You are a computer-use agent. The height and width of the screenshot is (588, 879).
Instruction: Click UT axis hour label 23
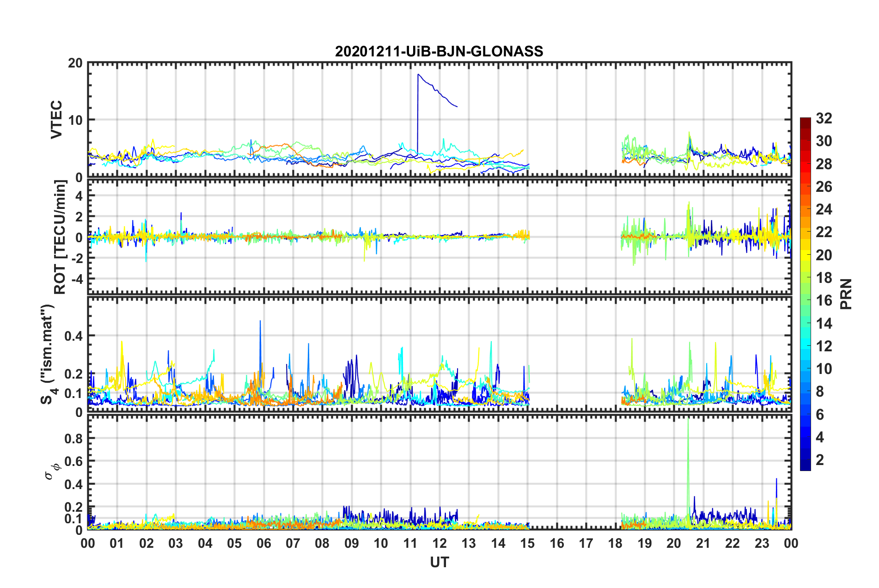(762, 543)
